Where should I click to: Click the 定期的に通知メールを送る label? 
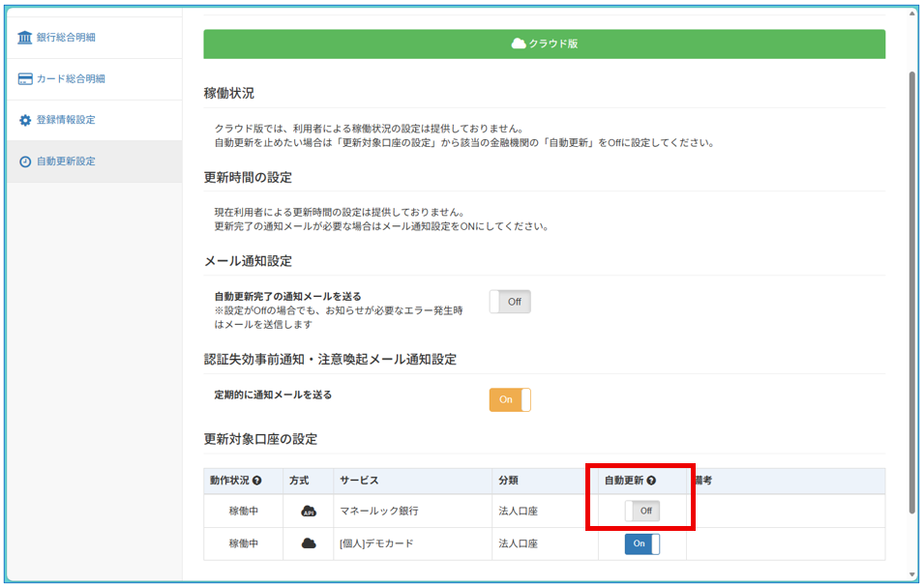[x=273, y=395]
